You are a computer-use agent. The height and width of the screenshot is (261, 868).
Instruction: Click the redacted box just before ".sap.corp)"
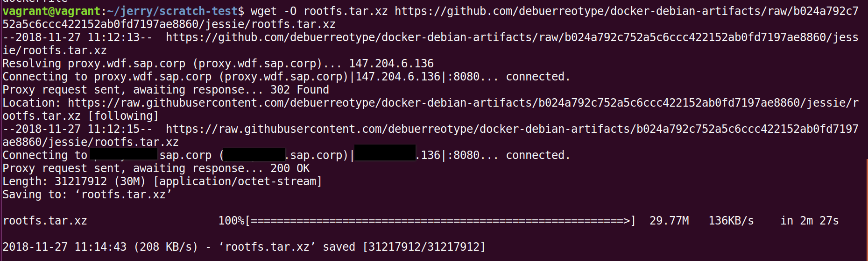[254, 154]
